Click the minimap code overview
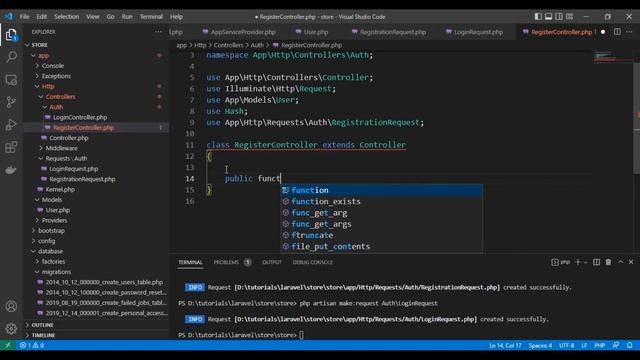Viewport: 640px width, 360px height. [x=612, y=56]
